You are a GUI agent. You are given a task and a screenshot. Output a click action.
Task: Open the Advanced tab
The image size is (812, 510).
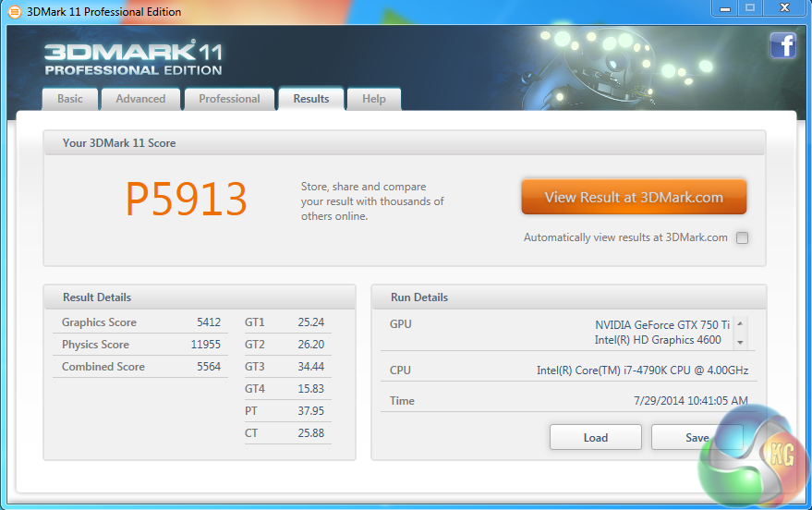(140, 99)
